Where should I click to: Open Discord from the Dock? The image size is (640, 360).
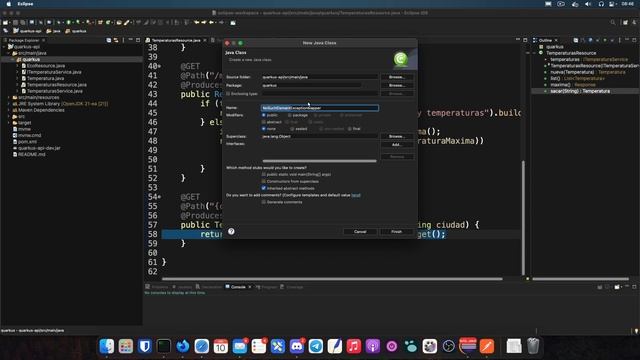point(297,346)
